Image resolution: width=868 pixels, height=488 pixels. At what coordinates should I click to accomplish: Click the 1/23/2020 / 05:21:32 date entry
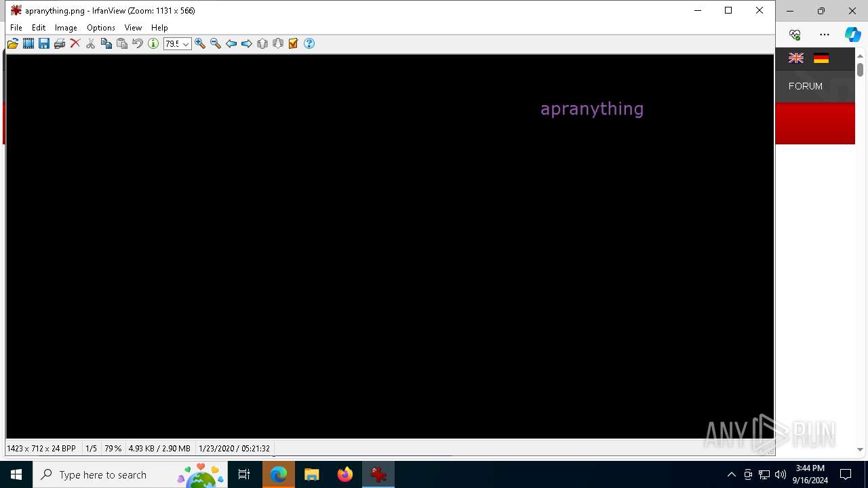[234, 449]
